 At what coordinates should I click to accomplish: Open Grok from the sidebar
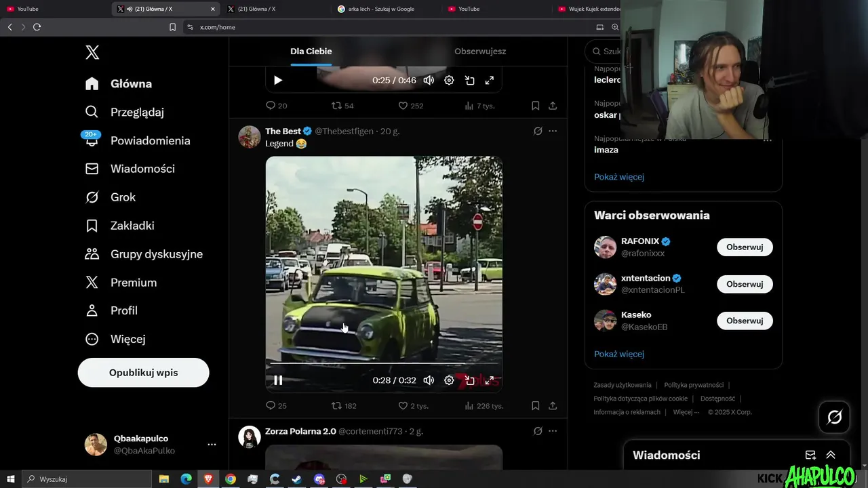click(111, 197)
